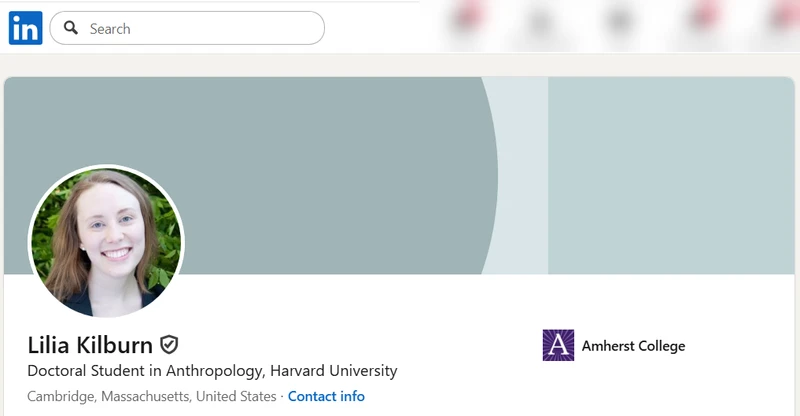
Task: Click the light teal right area of banner
Action: point(670,175)
